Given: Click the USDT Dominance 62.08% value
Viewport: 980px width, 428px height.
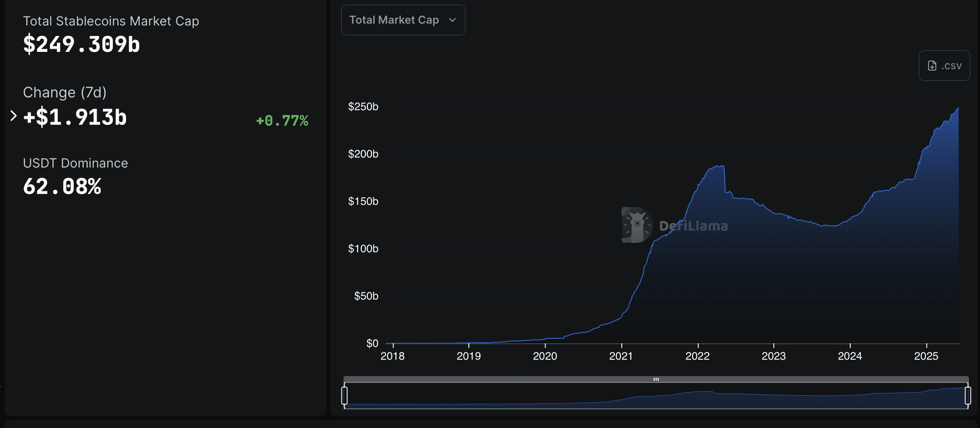Looking at the screenshot, I should 62,186.
